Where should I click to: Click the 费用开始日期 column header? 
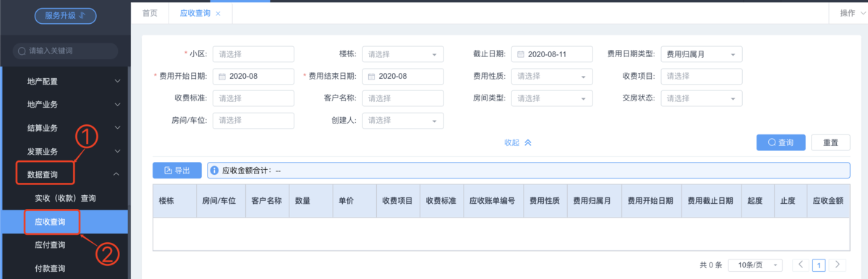coord(651,201)
